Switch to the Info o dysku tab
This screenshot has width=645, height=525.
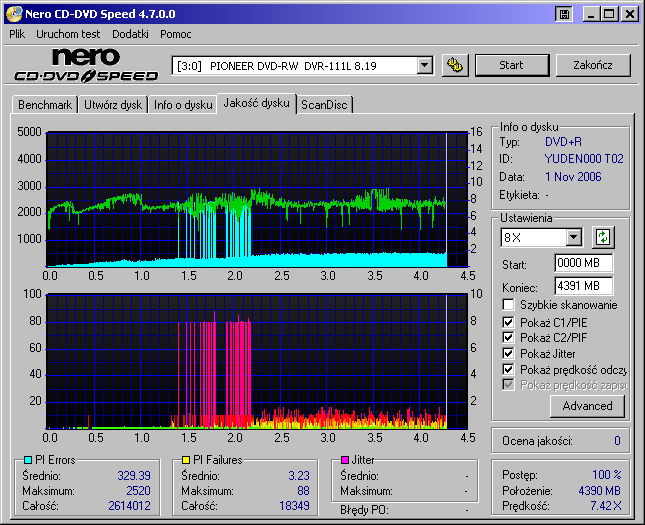[x=183, y=105]
